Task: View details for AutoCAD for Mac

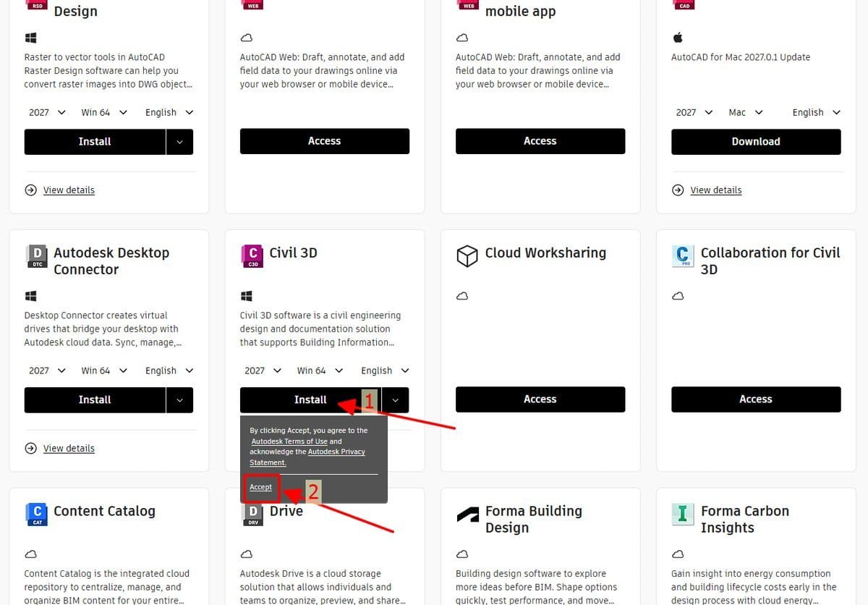Action: [716, 190]
